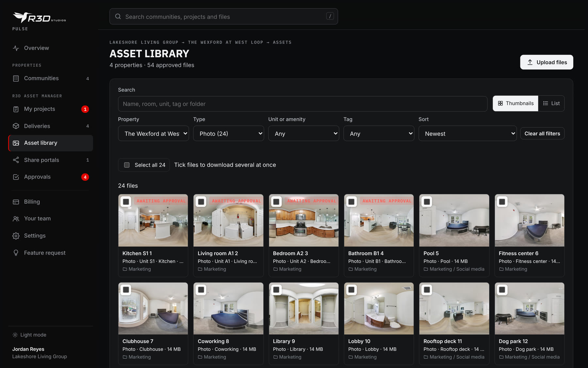Click the Upload files button

click(x=547, y=62)
